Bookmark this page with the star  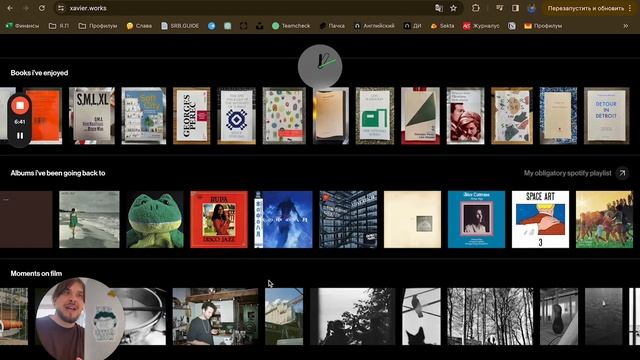click(x=453, y=8)
